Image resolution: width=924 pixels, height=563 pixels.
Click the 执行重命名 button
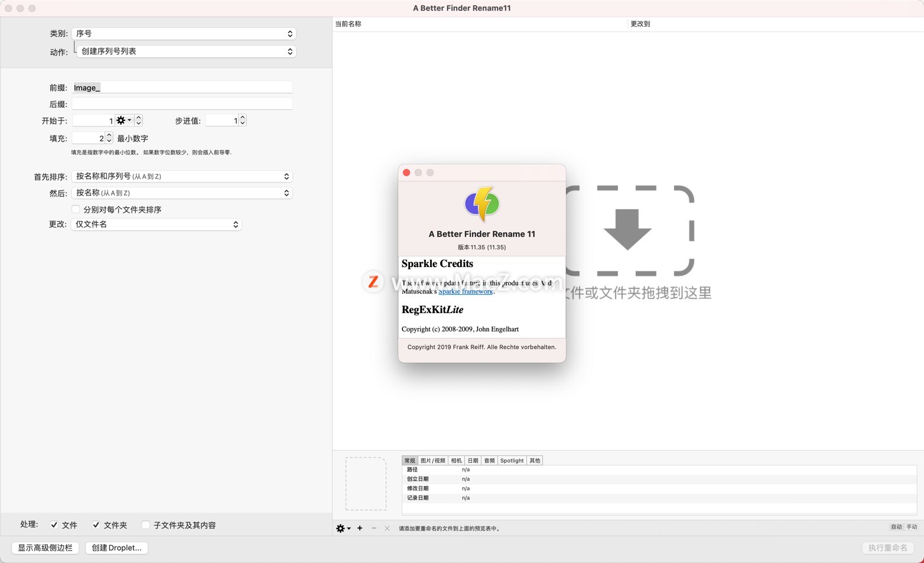(887, 548)
